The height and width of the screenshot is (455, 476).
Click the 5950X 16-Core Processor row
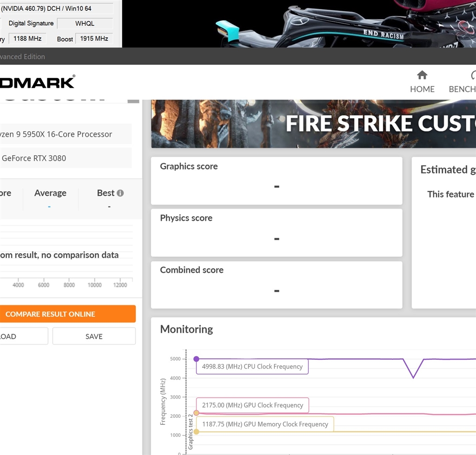[x=66, y=134]
